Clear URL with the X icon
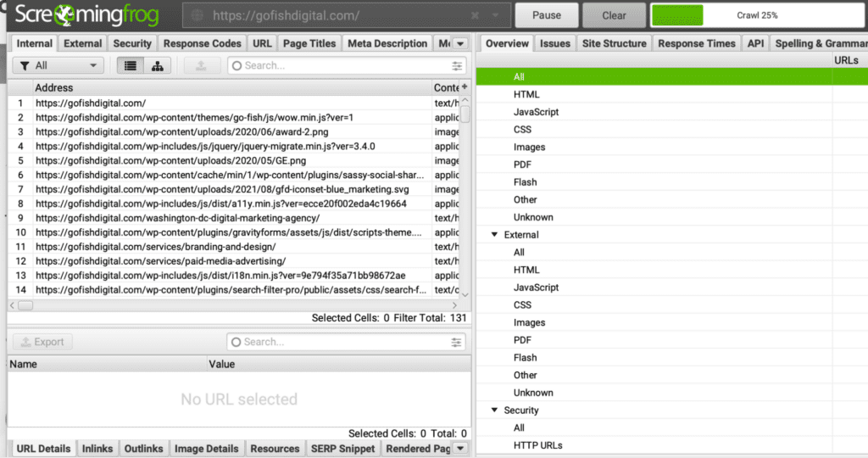This screenshot has height=458, width=868. point(475,15)
